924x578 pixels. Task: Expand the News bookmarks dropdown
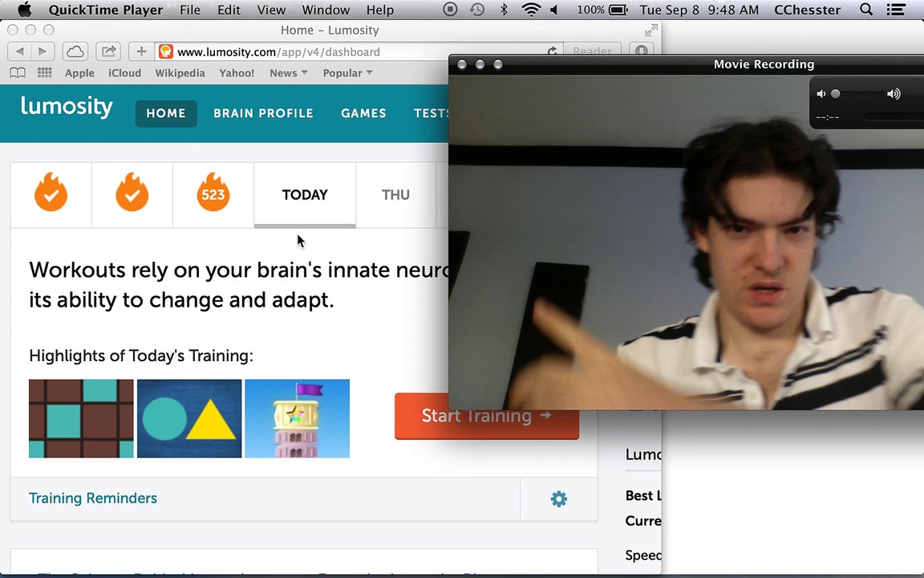(x=289, y=73)
